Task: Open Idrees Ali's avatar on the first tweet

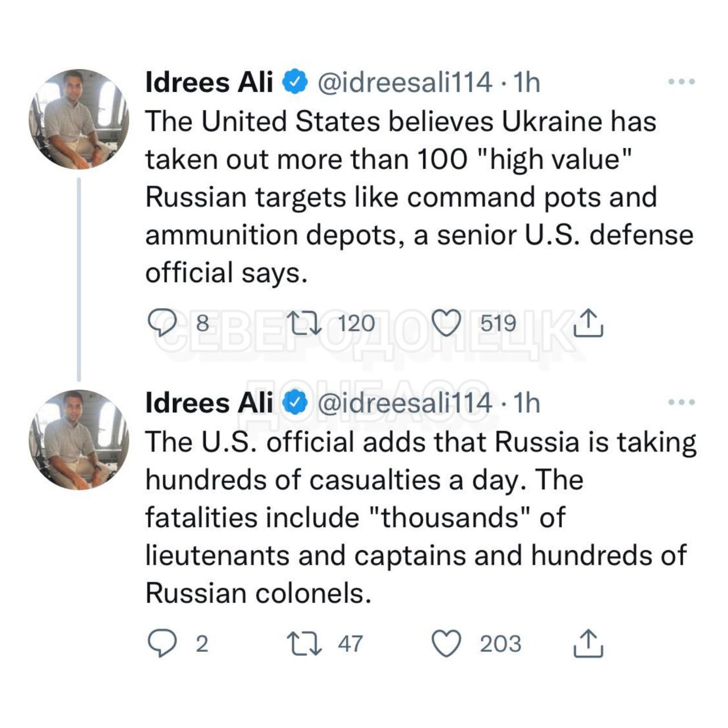Action: coord(79,119)
